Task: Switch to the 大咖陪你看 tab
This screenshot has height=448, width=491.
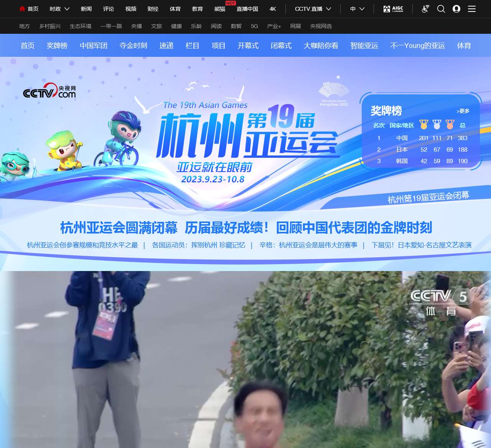Action: (x=321, y=45)
